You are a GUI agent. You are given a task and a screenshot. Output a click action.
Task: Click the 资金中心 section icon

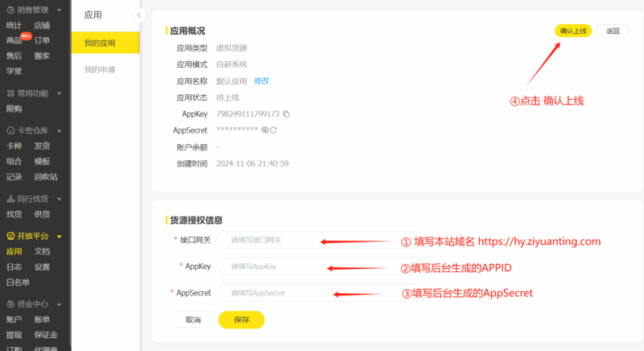coord(10,304)
